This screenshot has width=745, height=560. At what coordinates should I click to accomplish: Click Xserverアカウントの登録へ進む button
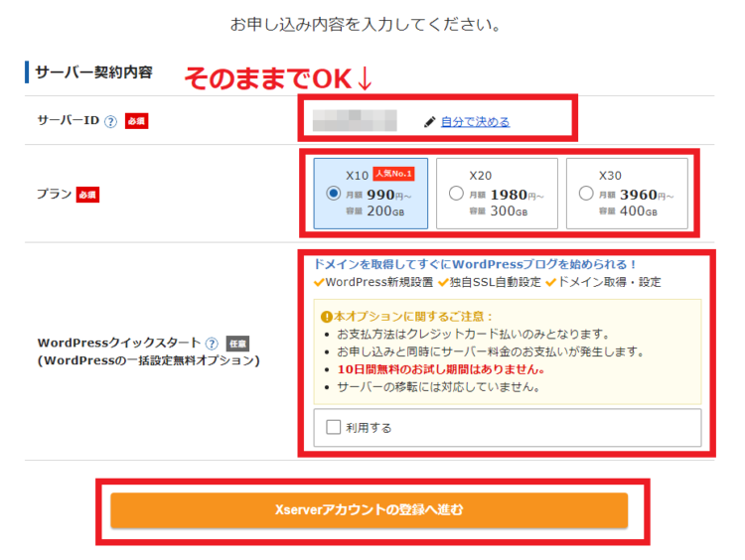pos(370,510)
